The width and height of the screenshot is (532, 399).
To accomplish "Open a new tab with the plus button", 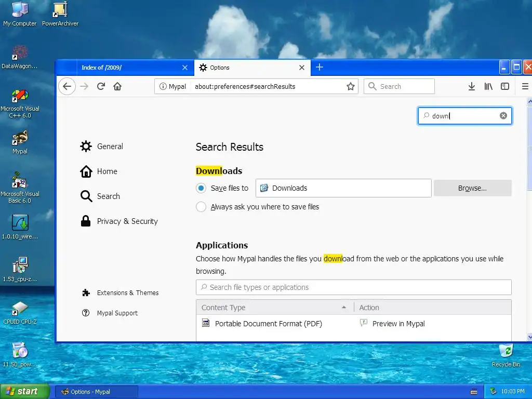I will tap(320, 67).
